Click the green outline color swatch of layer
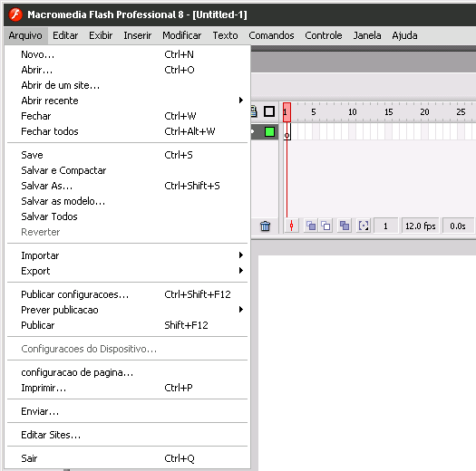Image resolution: width=476 pixels, height=471 pixels. pos(269,131)
